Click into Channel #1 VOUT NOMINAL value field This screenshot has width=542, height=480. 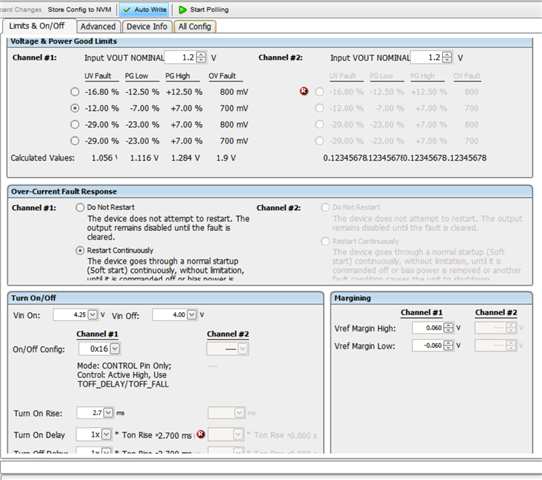180,57
